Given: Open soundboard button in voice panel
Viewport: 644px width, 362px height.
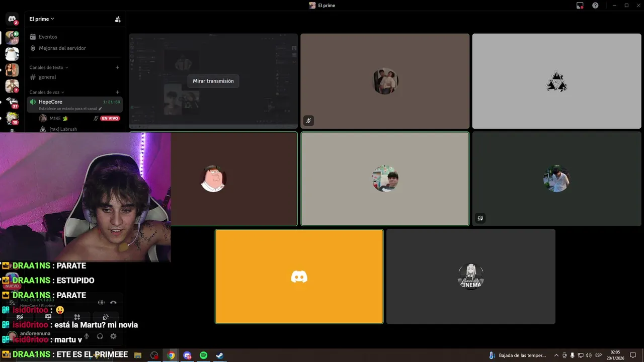Looking at the screenshot, I should [106, 317].
